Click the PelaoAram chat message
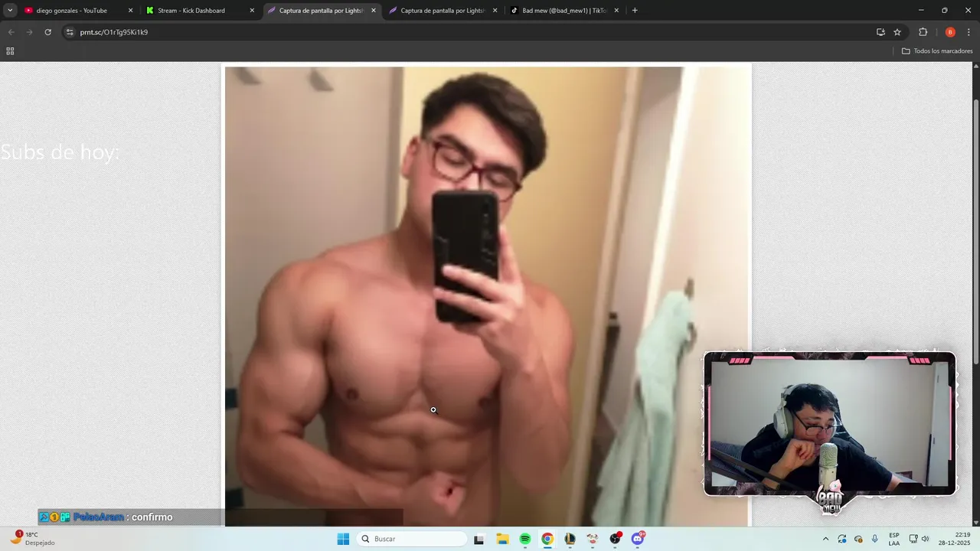Screen dimensions: 980x551 click(x=107, y=517)
